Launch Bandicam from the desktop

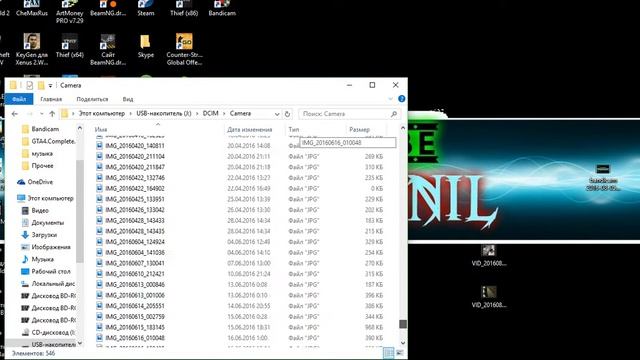pos(222,8)
